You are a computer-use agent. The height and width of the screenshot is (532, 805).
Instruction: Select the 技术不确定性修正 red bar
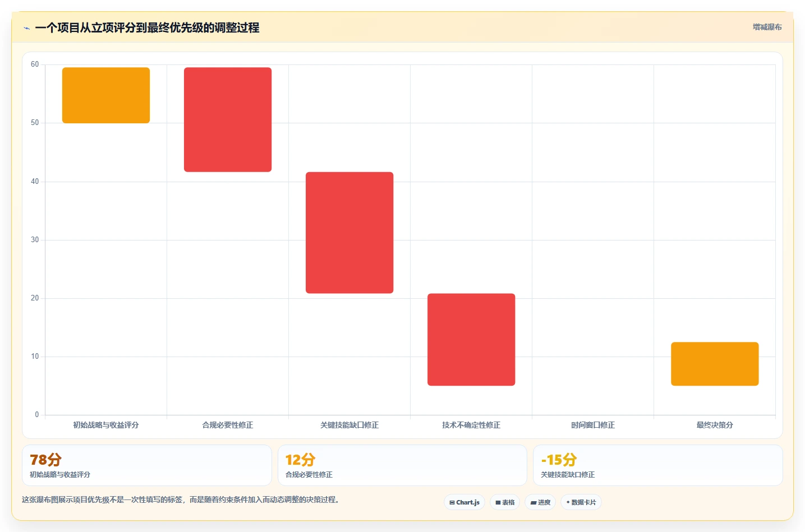tap(471, 340)
